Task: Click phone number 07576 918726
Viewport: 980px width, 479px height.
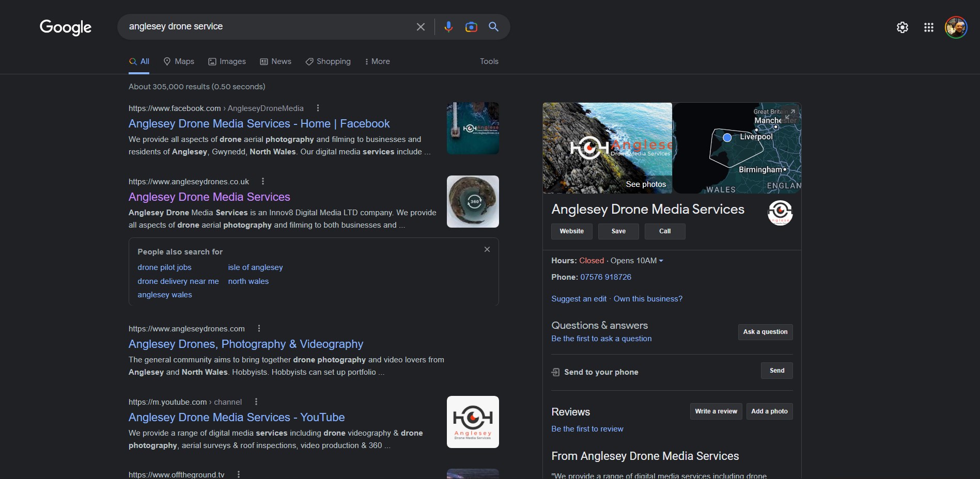Action: [x=605, y=277]
